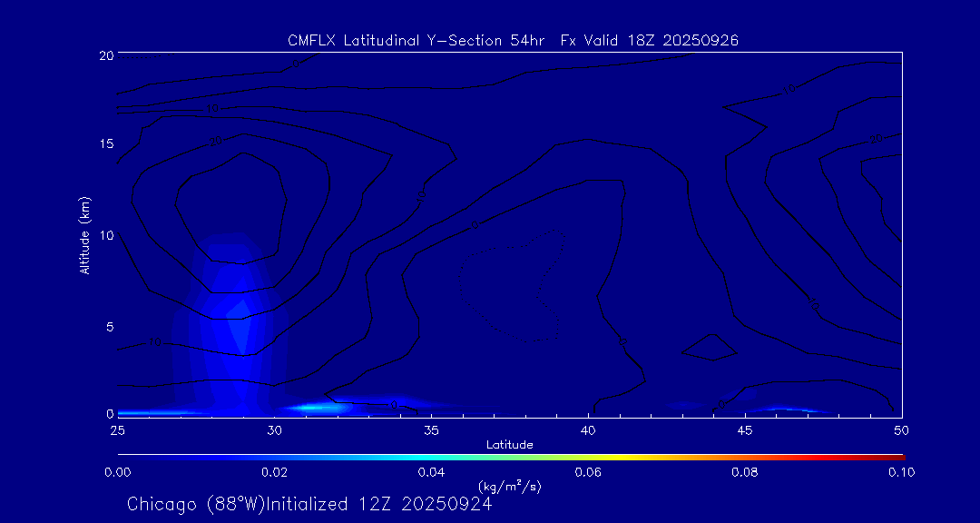This screenshot has height=523, width=980.
Task: Click the x-axis tick label 30
Action: tap(274, 429)
